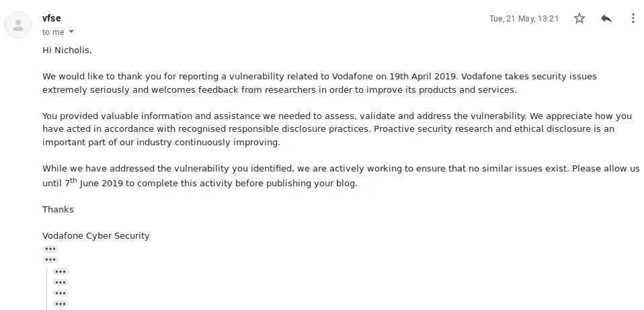Click the sender's avatar picture

pos(18,26)
